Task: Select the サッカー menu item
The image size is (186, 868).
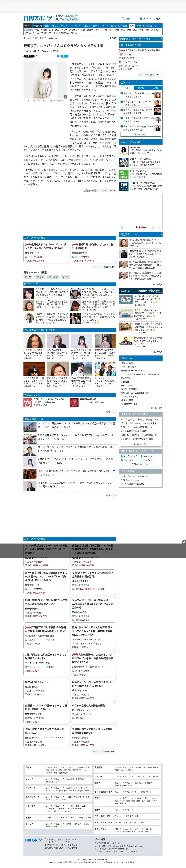Action: click(x=65, y=26)
